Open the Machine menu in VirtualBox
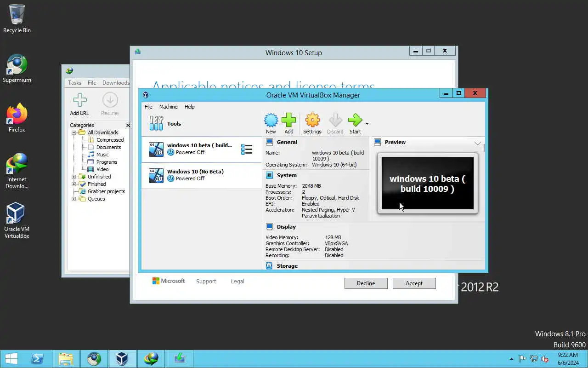The width and height of the screenshot is (588, 368). point(168,107)
